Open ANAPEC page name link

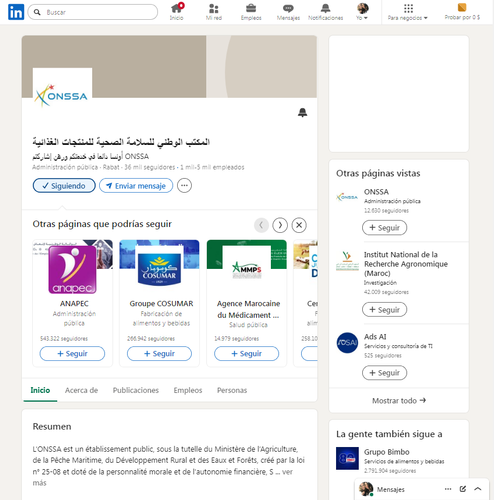(x=74, y=304)
